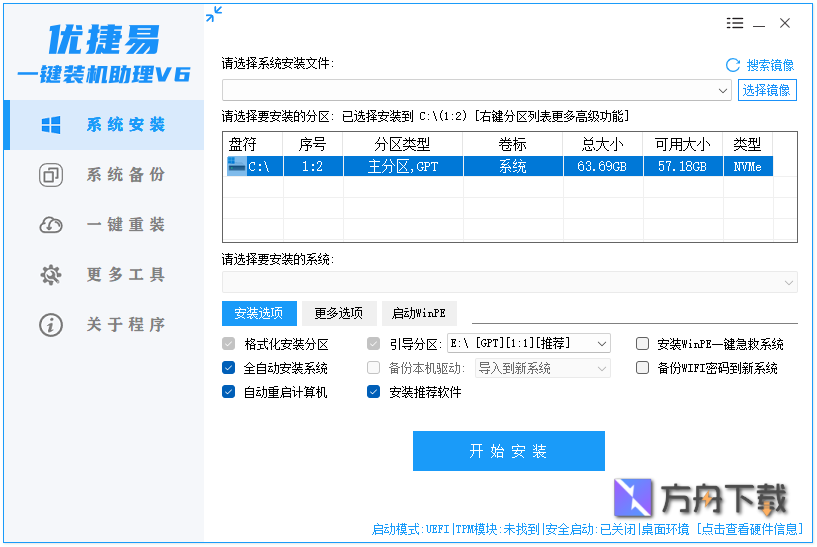The height and width of the screenshot is (547, 817).
Task: Click the 总大小 column header
Action: pos(602,144)
